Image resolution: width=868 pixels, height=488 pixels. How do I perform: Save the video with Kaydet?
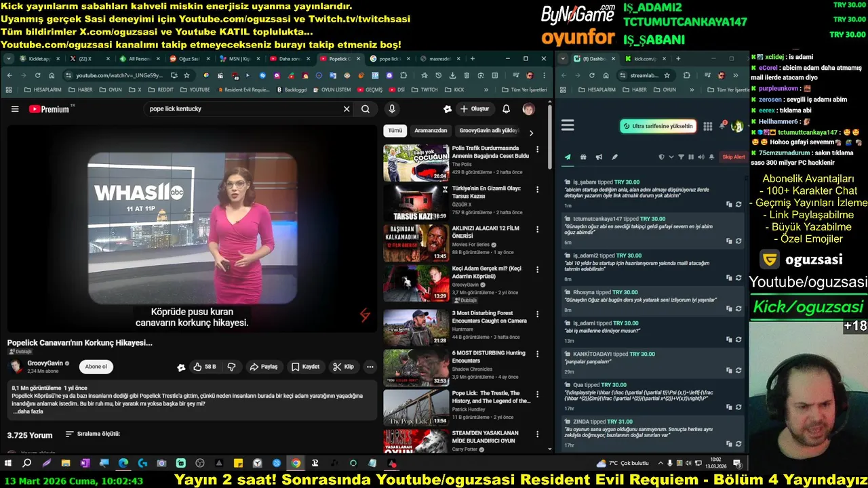click(x=305, y=367)
